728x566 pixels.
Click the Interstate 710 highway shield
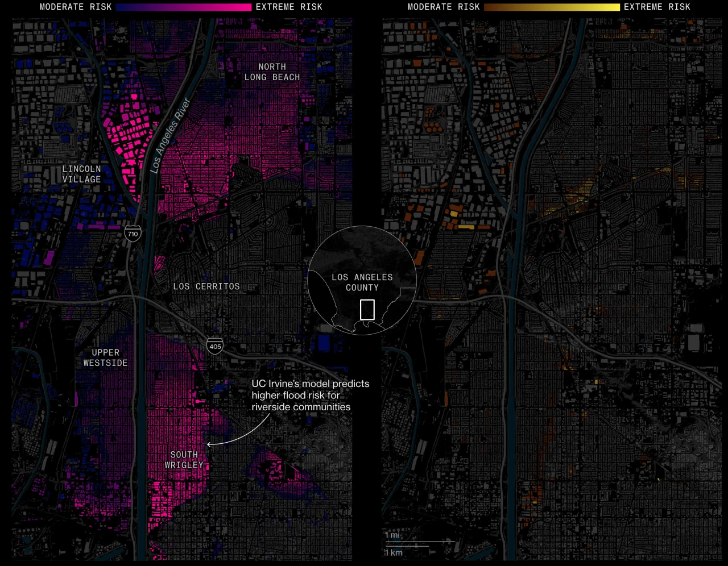coord(133,234)
